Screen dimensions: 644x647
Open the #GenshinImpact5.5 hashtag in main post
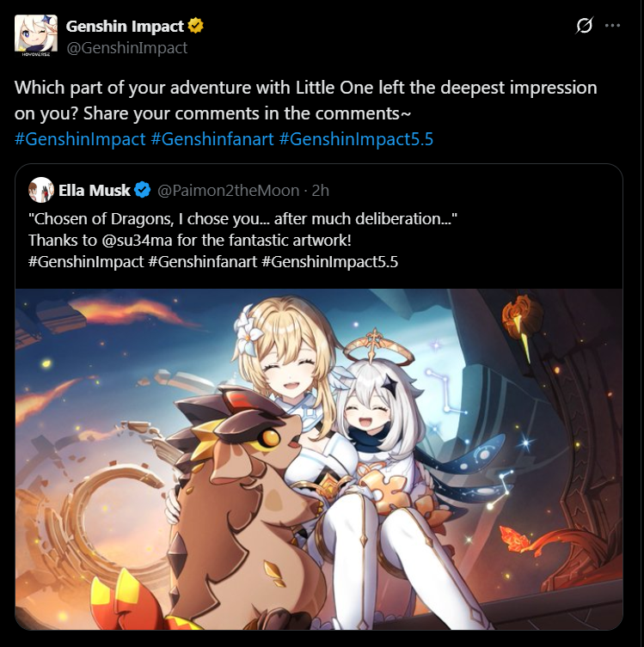pyautogui.click(x=356, y=139)
